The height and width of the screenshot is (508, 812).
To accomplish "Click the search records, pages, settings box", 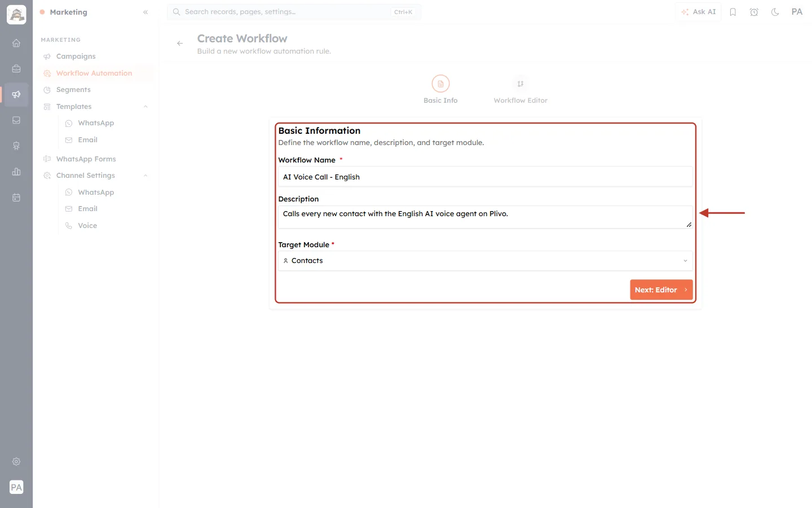I will 294,12.
